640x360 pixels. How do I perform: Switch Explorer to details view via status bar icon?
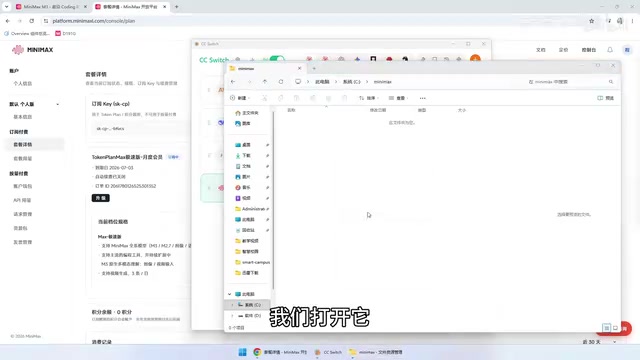pos(607,328)
